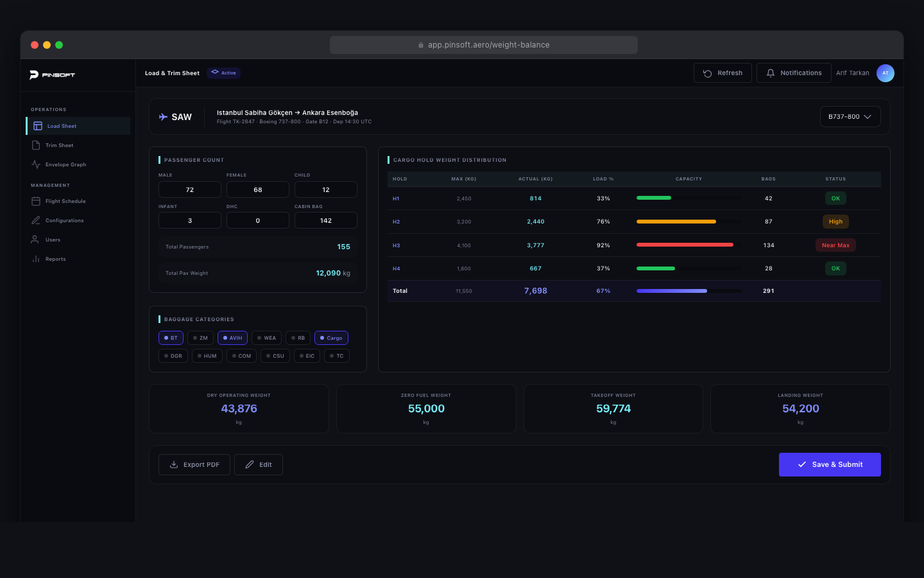The image size is (924, 578).
Task: Open the Trim Sheet page icon
Action: (x=36, y=145)
